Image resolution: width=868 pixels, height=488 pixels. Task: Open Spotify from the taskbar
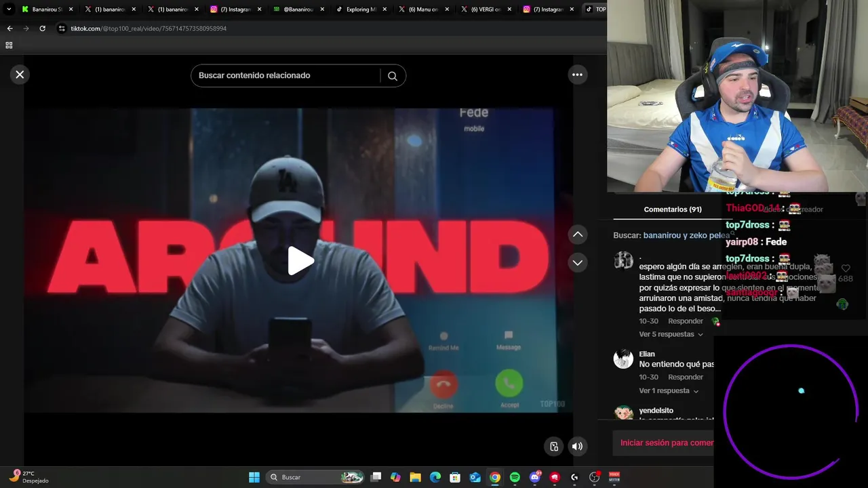(515, 477)
